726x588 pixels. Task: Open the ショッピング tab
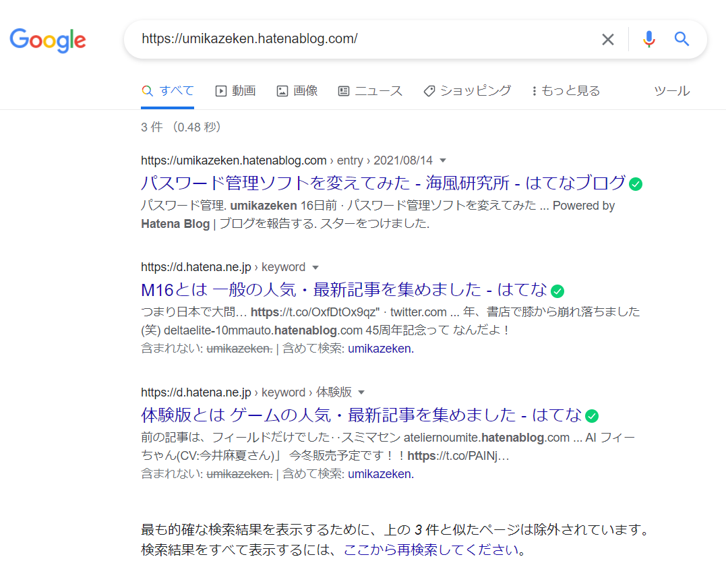tap(467, 91)
